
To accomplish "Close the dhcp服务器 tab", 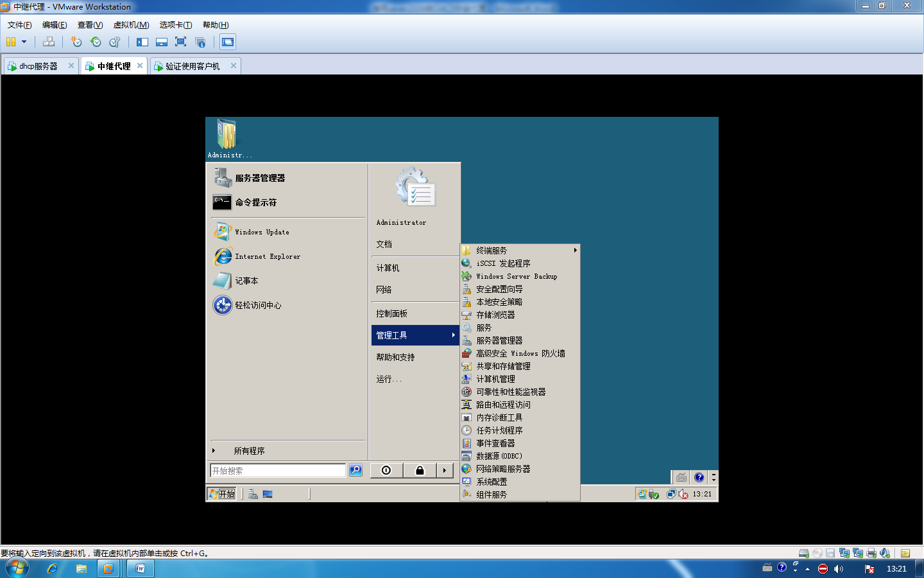I will point(71,66).
